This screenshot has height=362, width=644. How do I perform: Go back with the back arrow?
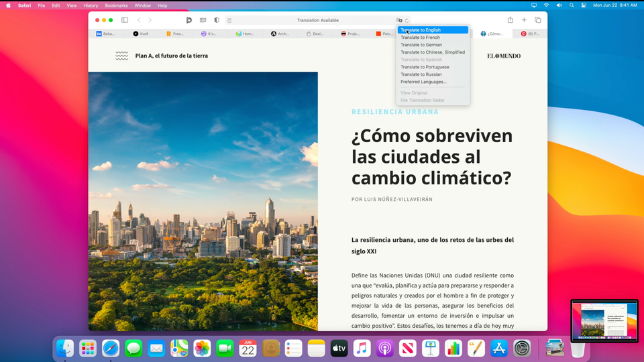[x=139, y=20]
